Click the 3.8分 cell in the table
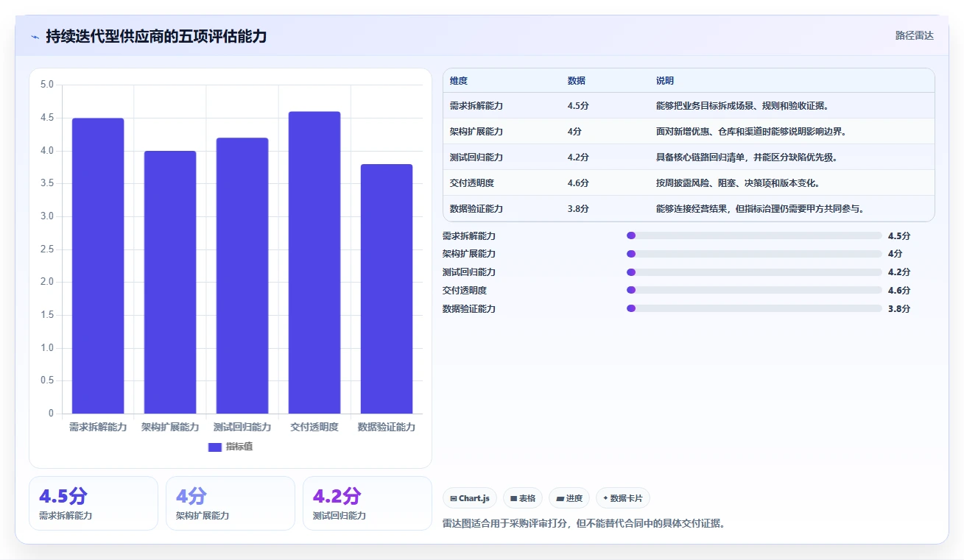The width and height of the screenshot is (964, 560). tap(578, 209)
